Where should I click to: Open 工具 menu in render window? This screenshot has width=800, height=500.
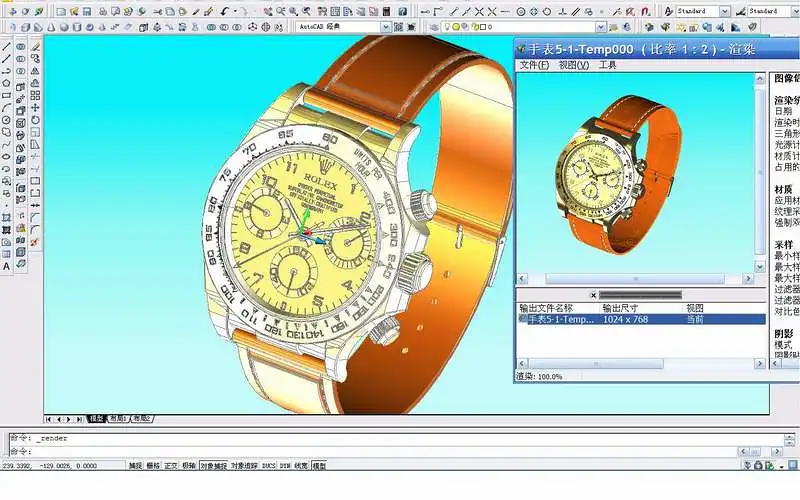tap(608, 65)
